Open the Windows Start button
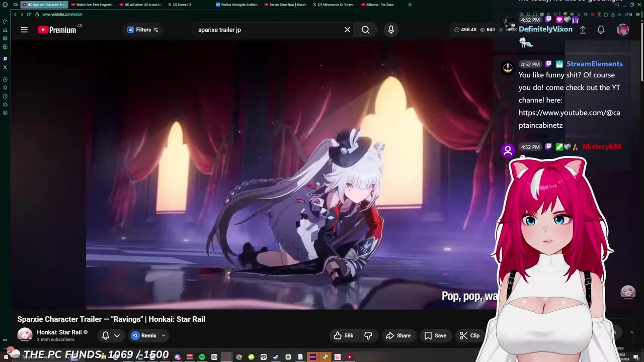The height and width of the screenshot is (362, 644). point(5,357)
